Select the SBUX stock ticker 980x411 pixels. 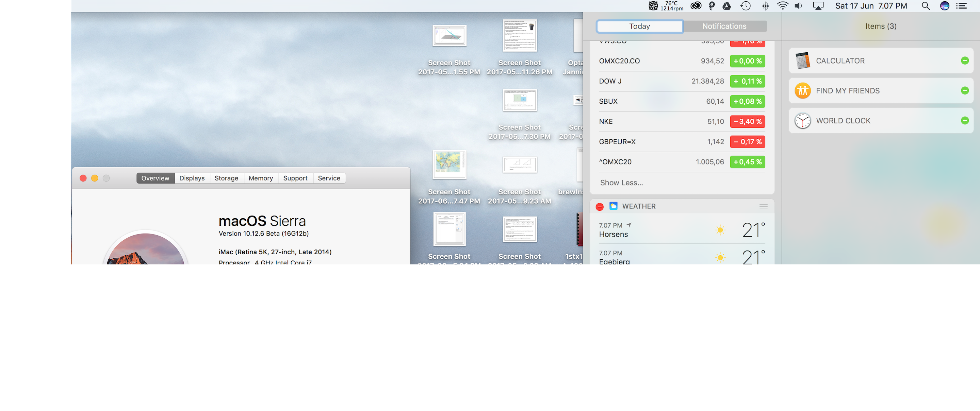point(608,101)
